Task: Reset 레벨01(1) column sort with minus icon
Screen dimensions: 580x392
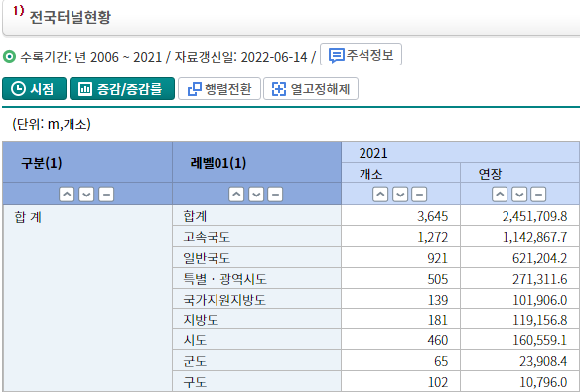Action: 275,195
